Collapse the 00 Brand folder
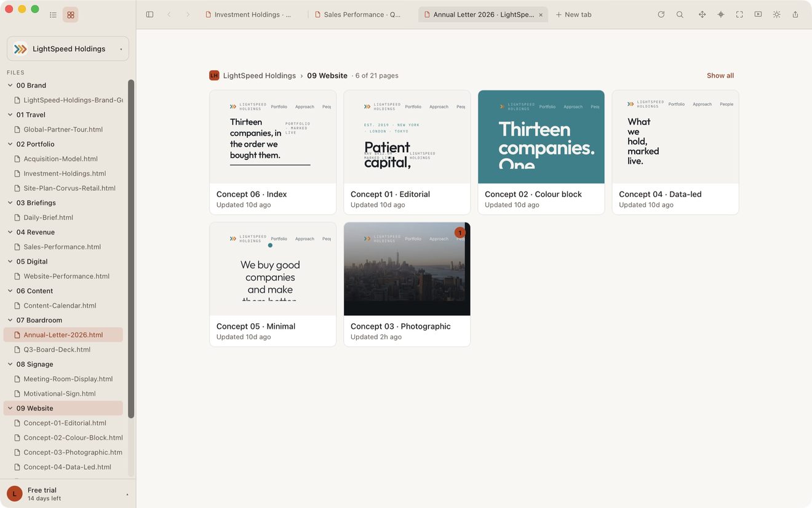The image size is (812, 508). click(x=10, y=86)
